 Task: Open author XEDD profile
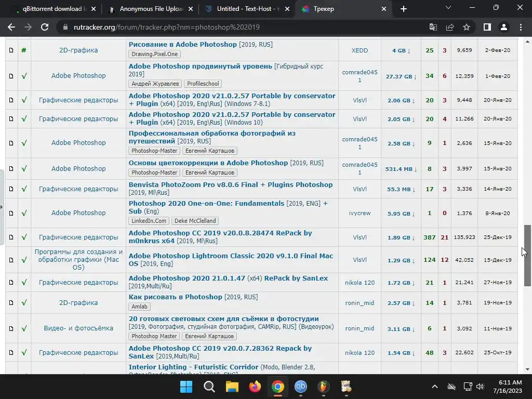[360, 50]
